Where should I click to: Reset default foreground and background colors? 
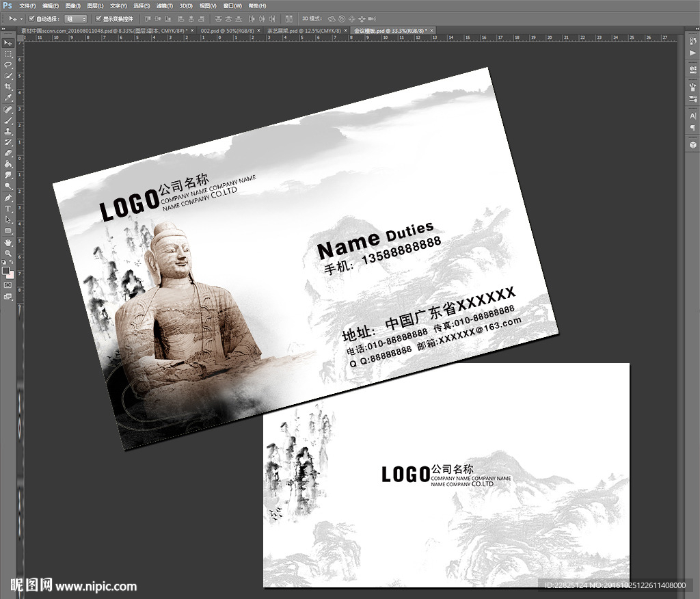coord(4,262)
